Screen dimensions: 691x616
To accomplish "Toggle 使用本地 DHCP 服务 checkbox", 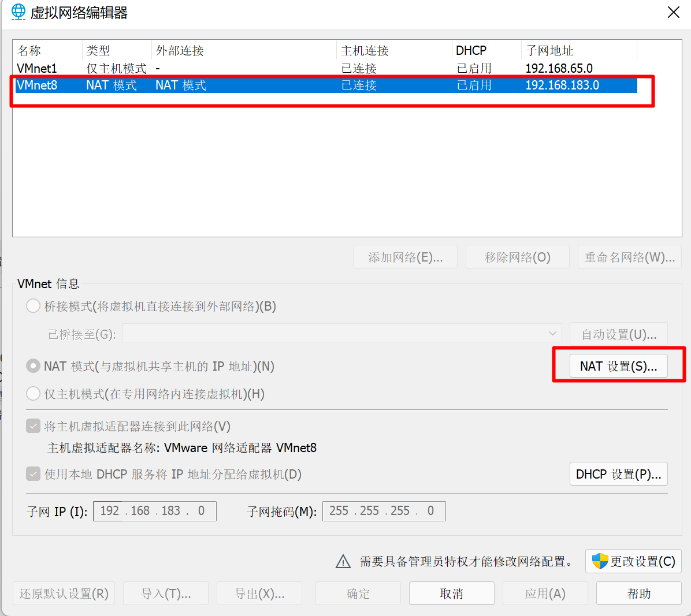I will click(33, 474).
